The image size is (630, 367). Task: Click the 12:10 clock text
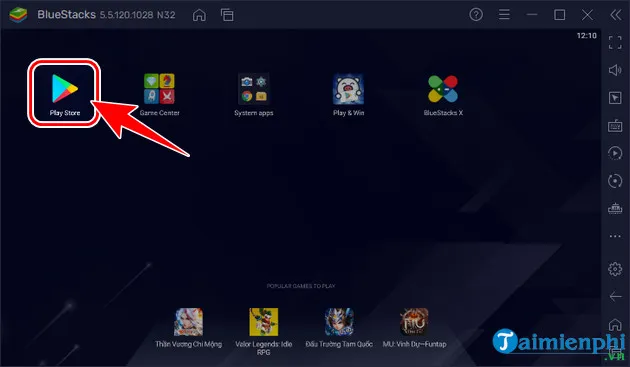tap(587, 36)
